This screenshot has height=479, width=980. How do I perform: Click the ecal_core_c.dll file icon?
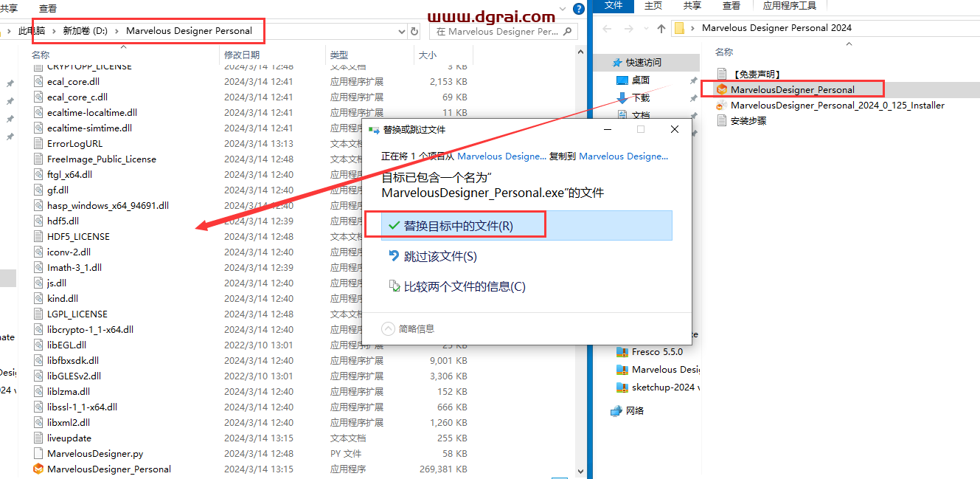38,97
